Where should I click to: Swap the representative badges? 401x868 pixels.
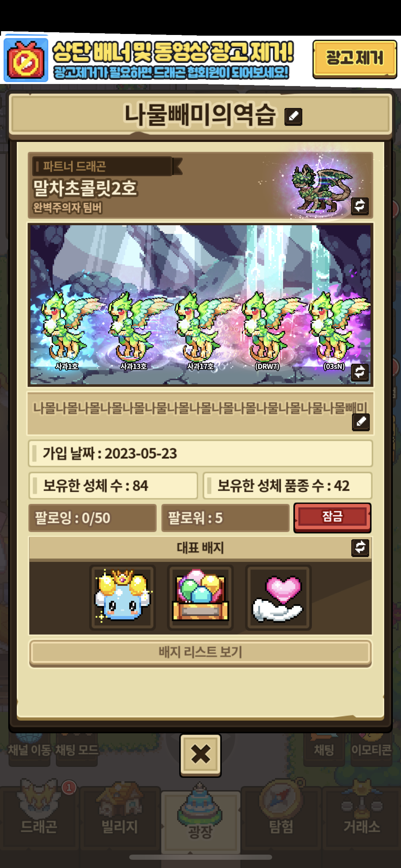click(x=360, y=547)
